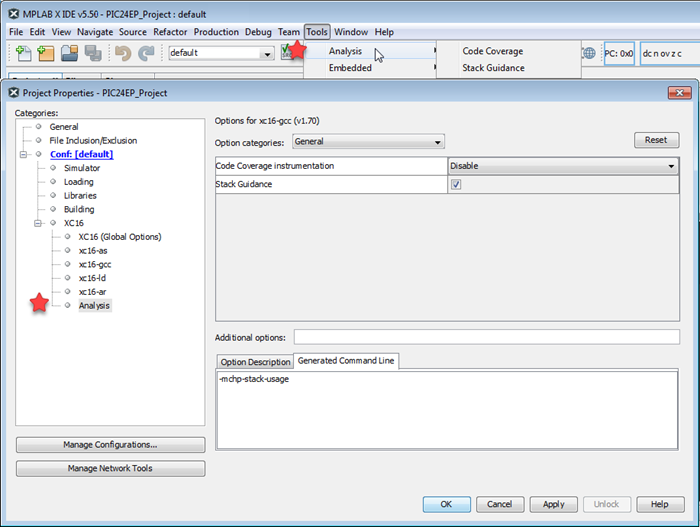Click the Undo arrow icon
700x527 pixels.
123,53
